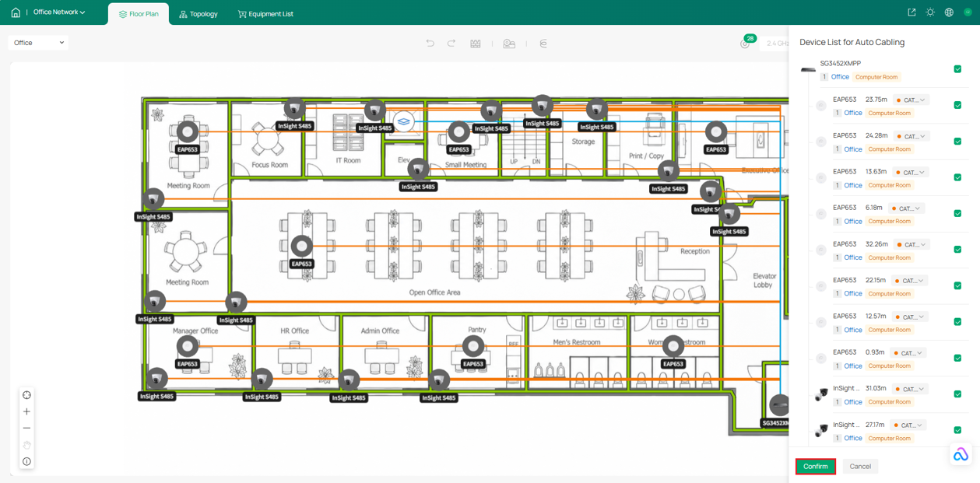Open cable type dropdown for EAP653 23.75m
The image size is (980, 483).
(x=911, y=100)
